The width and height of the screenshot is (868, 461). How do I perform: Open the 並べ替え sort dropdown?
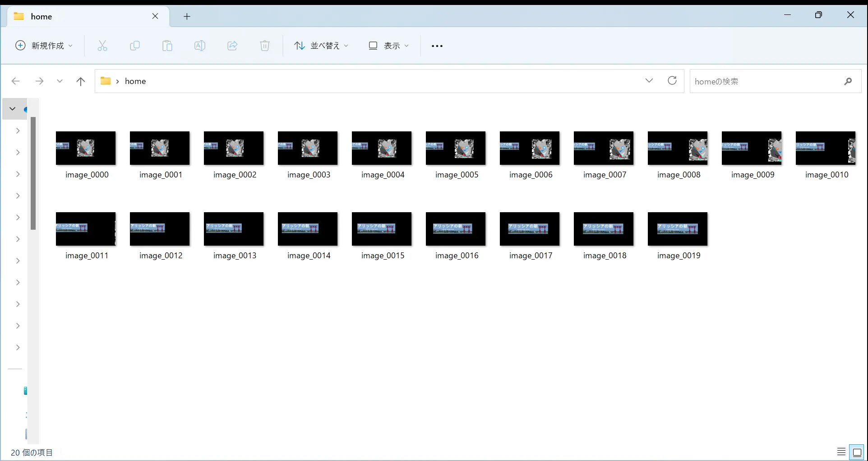(321, 46)
